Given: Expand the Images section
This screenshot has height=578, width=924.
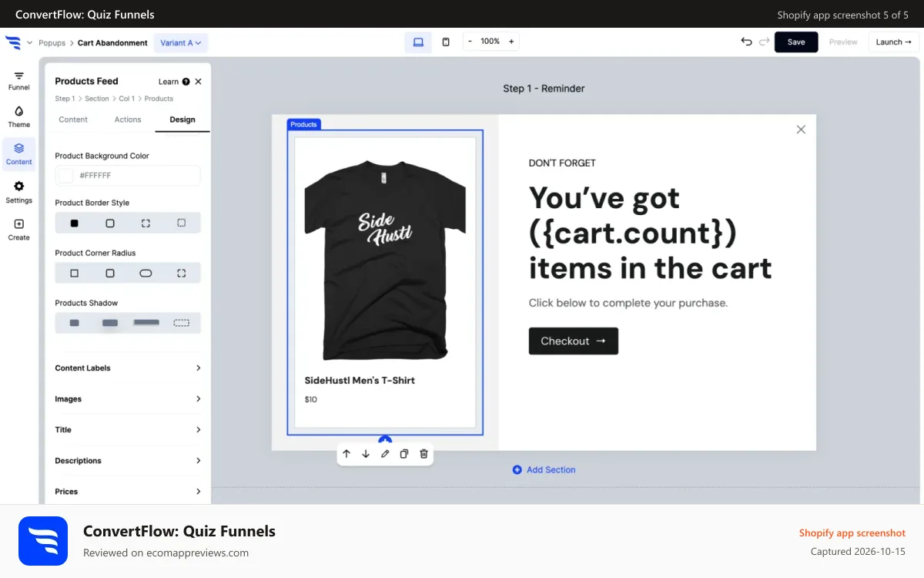Looking at the screenshot, I should click(x=128, y=399).
